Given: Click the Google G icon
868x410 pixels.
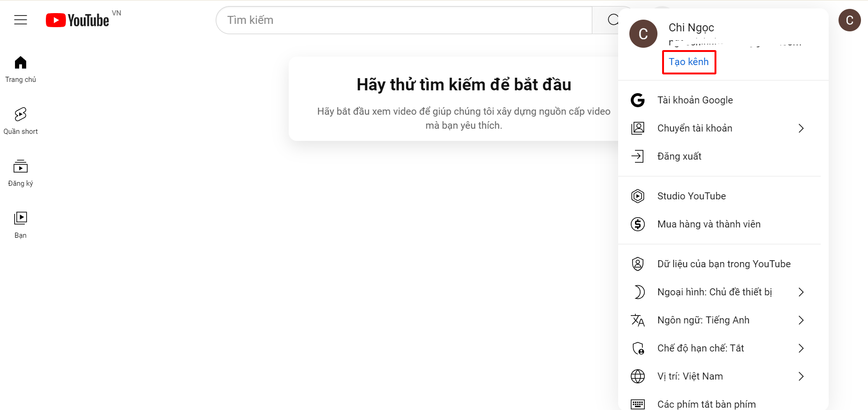Looking at the screenshot, I should 638,100.
